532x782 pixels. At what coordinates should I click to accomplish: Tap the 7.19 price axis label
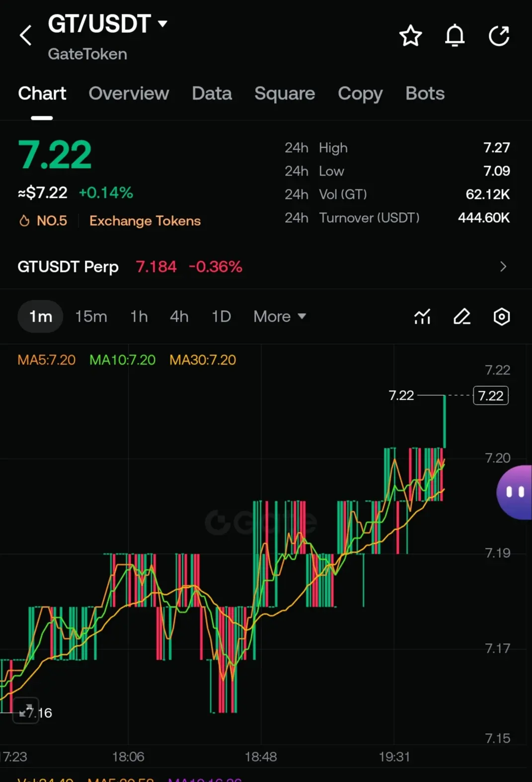pos(498,553)
